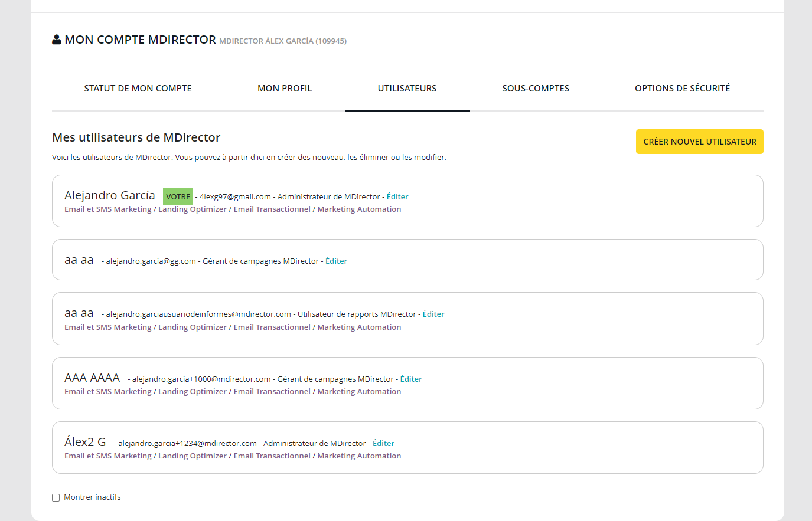Go to the Sous-comptes tab
The width and height of the screenshot is (812, 521).
point(536,89)
